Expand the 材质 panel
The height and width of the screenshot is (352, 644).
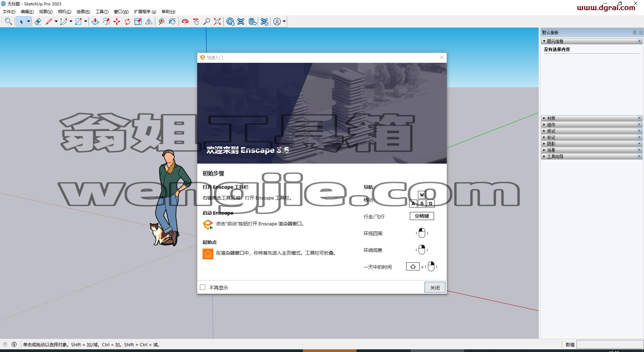[x=544, y=118]
